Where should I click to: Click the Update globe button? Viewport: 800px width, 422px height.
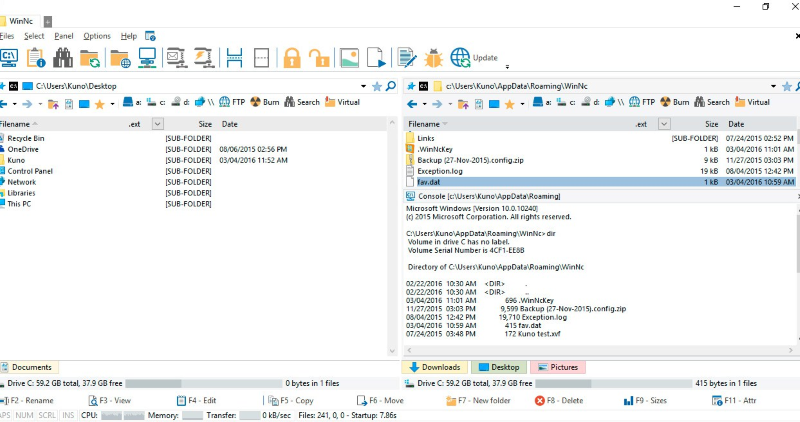[x=473, y=58]
